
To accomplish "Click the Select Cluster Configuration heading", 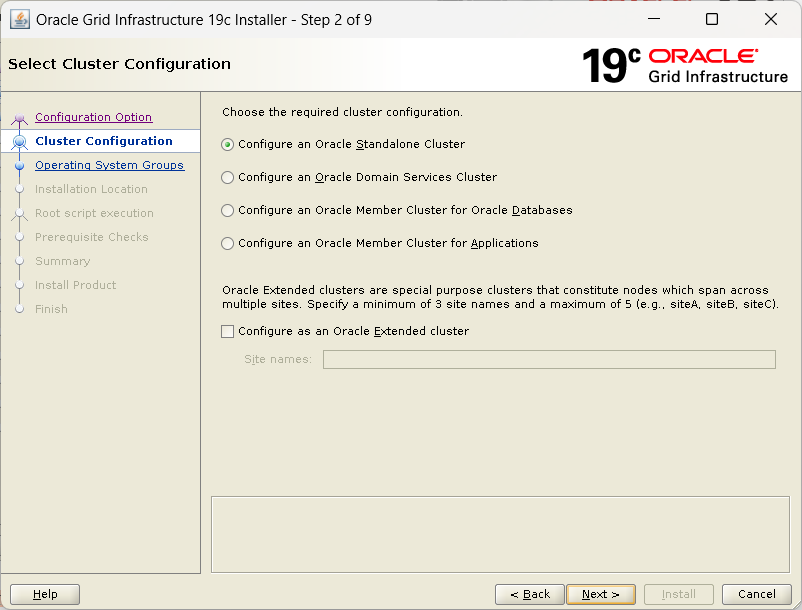I will coord(120,64).
